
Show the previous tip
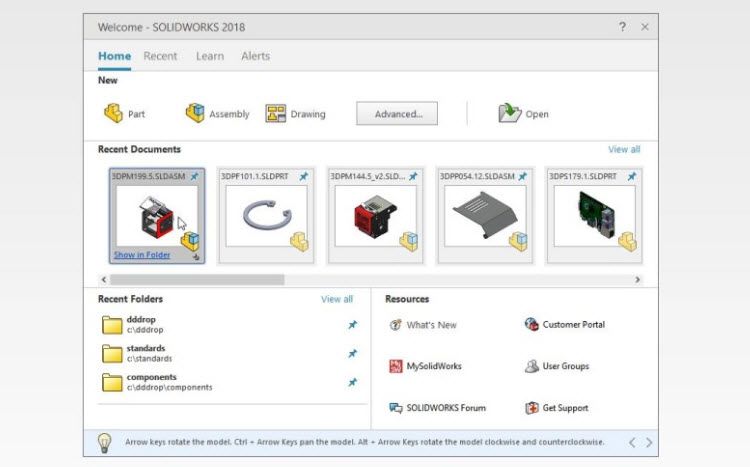(632, 443)
